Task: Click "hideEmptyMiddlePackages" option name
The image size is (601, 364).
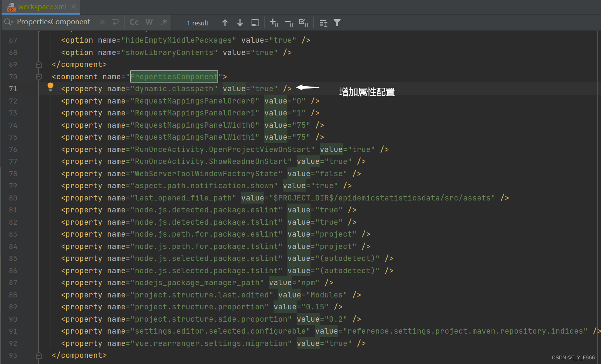Action: pyautogui.click(x=179, y=40)
